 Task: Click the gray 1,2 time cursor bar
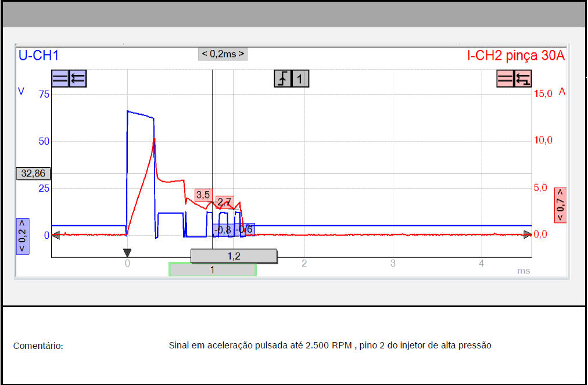(x=234, y=256)
